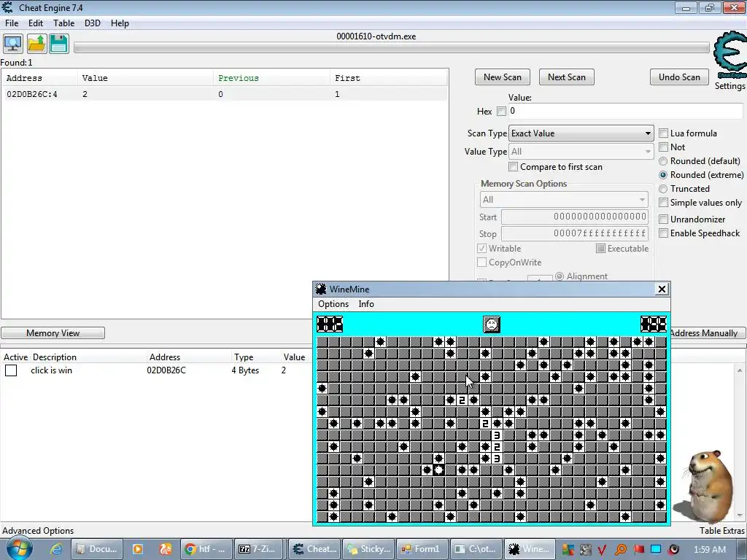Click the Settings label

coord(729,86)
